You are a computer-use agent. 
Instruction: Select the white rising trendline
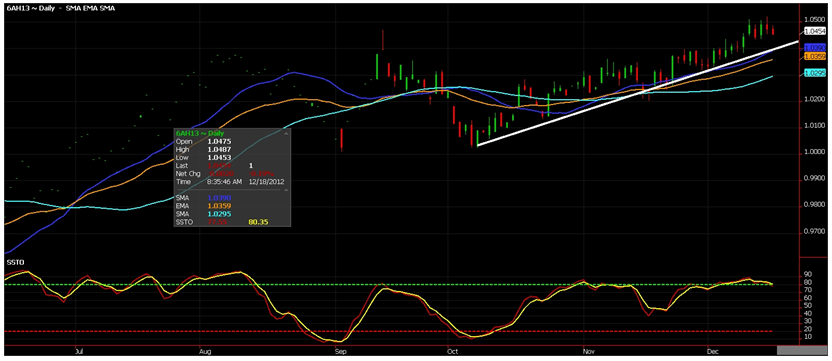(637, 93)
